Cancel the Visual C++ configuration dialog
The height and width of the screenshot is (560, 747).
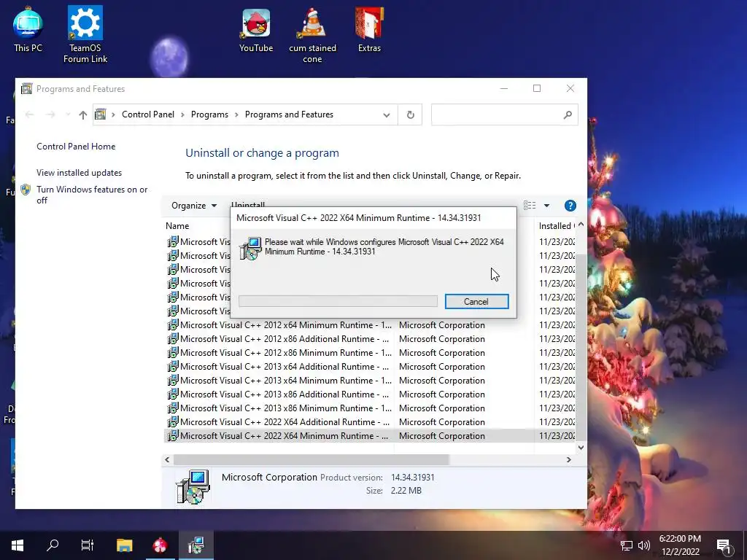point(476,301)
